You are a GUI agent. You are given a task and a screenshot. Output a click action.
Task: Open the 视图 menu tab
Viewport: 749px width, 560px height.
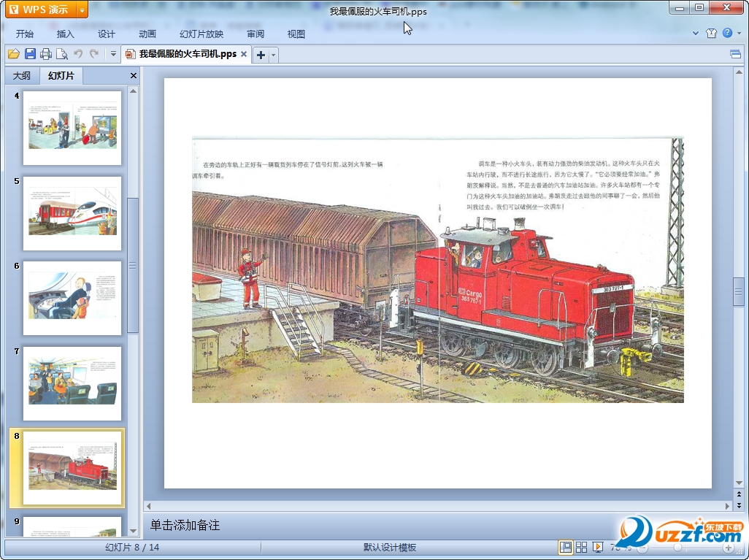[x=296, y=34]
